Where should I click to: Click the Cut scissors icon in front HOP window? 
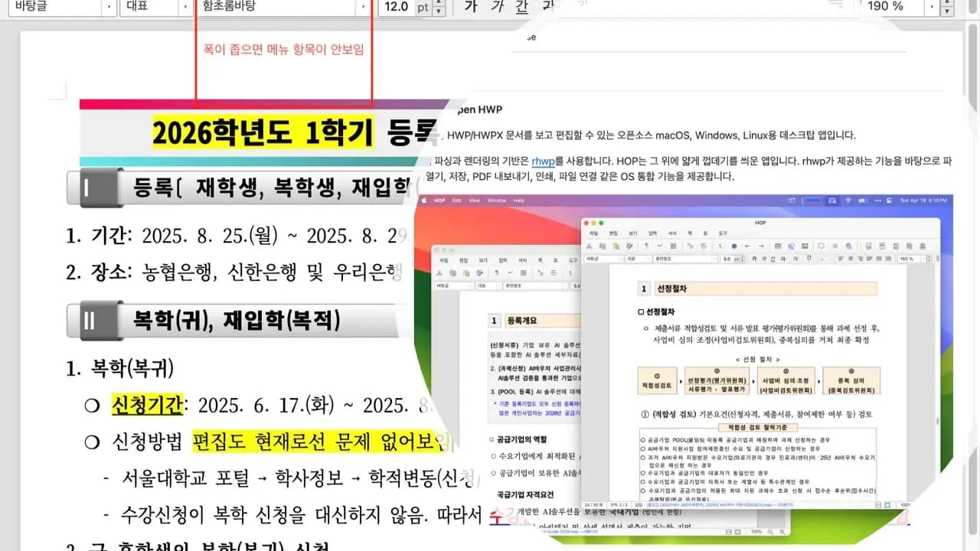click(x=589, y=246)
